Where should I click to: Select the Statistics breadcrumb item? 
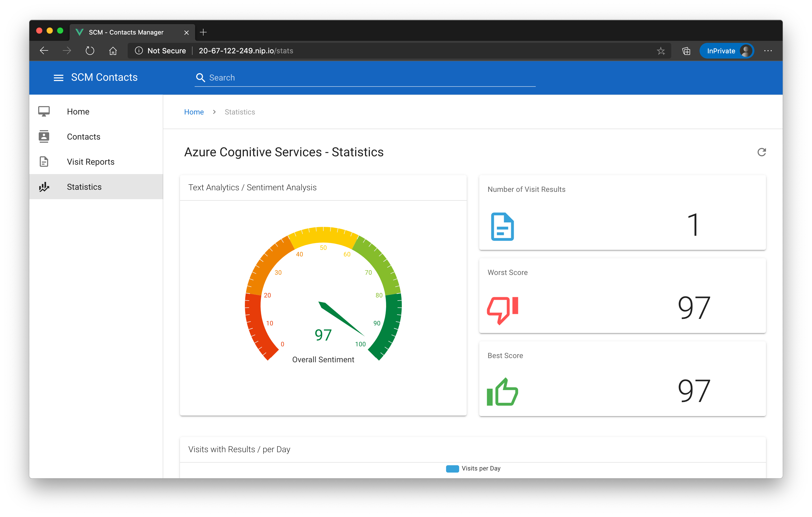[240, 112]
